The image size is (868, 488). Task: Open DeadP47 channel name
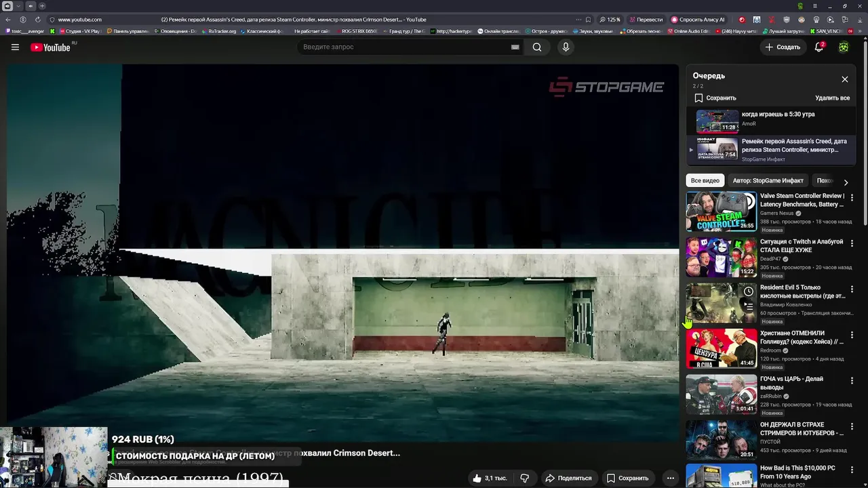click(x=770, y=259)
